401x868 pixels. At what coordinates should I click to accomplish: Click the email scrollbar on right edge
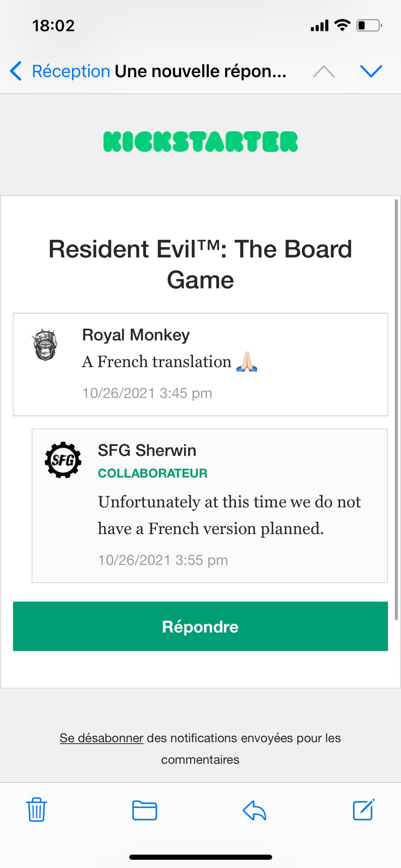[x=397, y=410]
